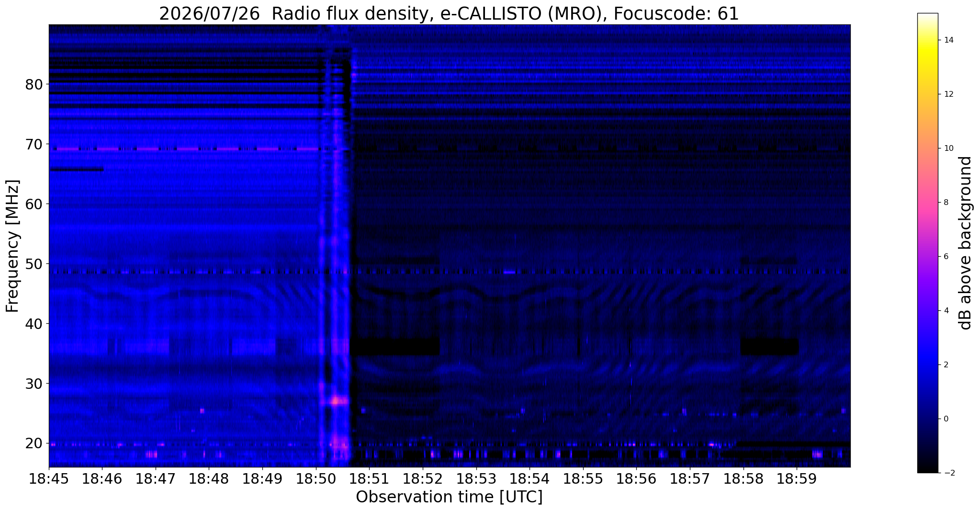Click the black block at 36 MHz after 18:51
This screenshot has height=511, width=980.
tap(395, 347)
